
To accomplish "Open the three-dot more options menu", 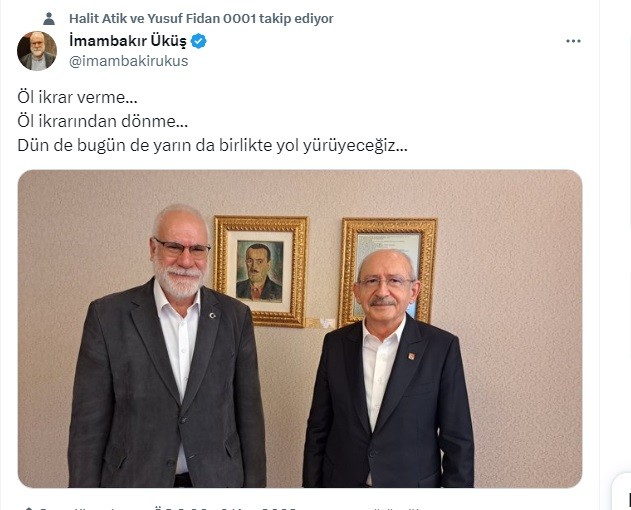I will (x=573, y=41).
